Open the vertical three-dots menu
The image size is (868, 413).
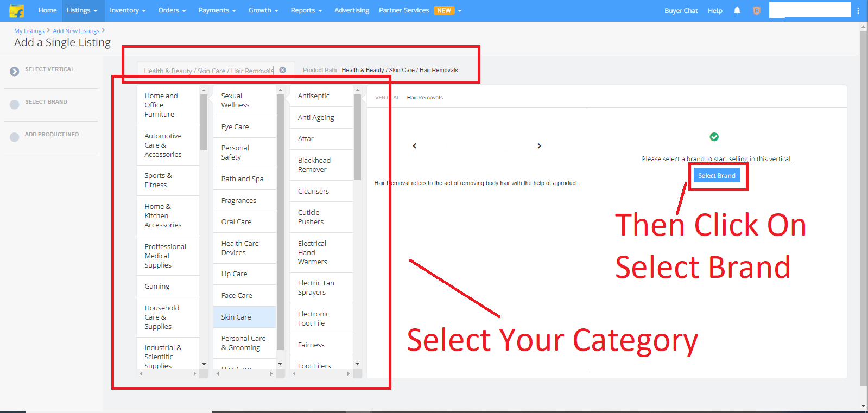[858, 10]
